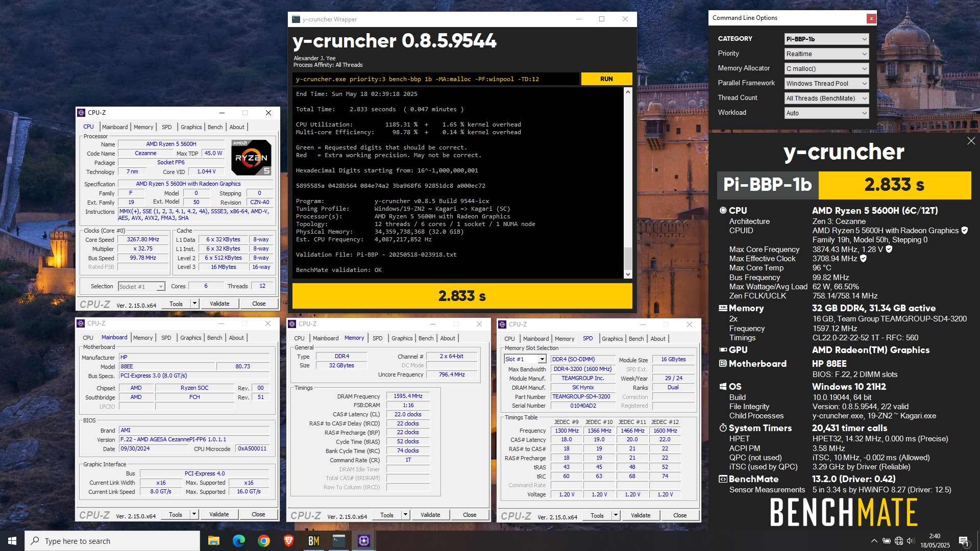Expand the Memory Allocator dropdown

[x=826, y=69]
